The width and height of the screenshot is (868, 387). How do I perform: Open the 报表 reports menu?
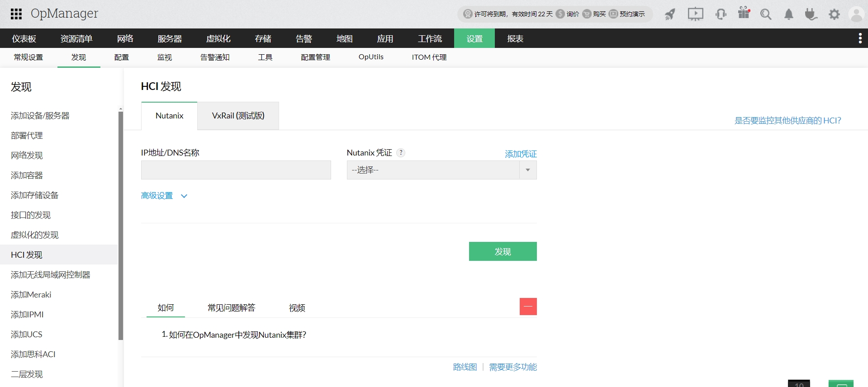pyautogui.click(x=515, y=38)
